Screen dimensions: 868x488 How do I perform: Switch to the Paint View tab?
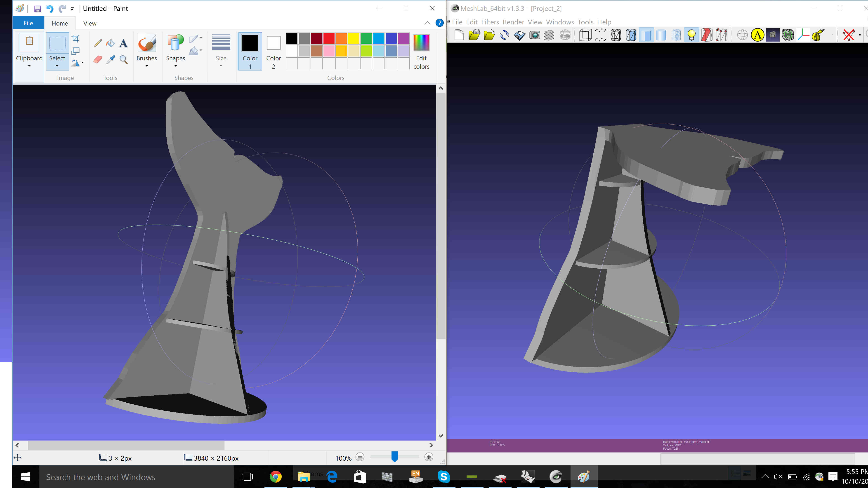tap(90, 23)
